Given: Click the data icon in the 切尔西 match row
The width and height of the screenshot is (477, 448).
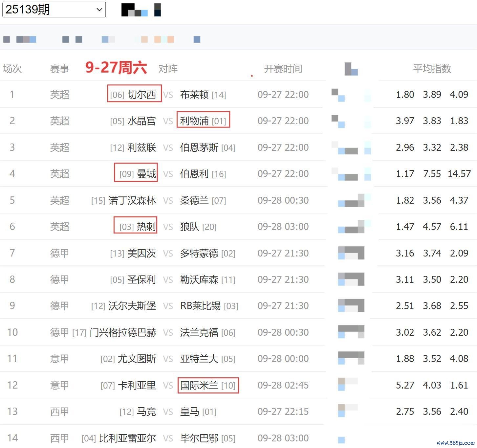Looking at the screenshot, I should (338, 95).
